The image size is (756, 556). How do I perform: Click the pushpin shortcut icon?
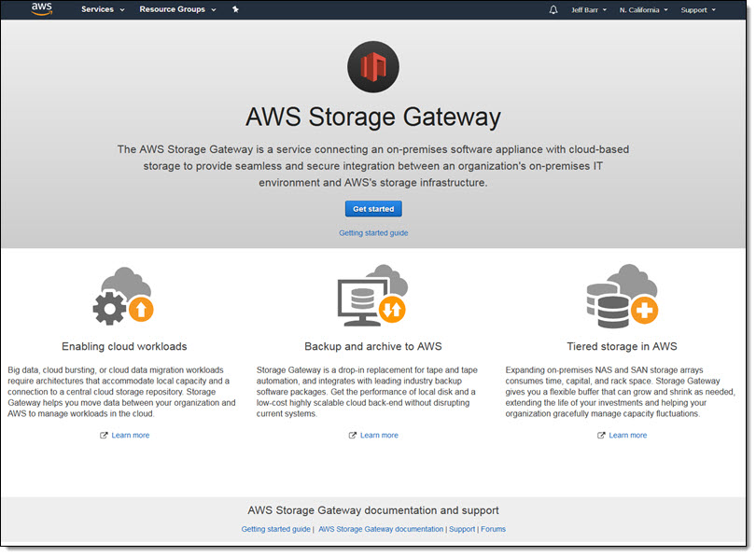pos(235,9)
